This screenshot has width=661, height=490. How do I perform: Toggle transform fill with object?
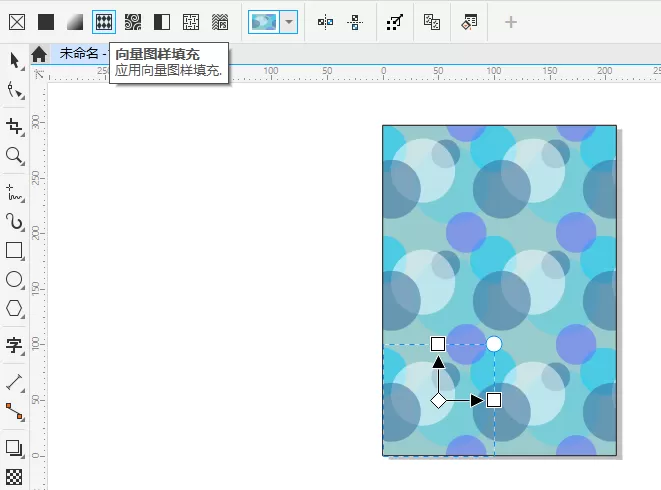[x=395, y=22]
